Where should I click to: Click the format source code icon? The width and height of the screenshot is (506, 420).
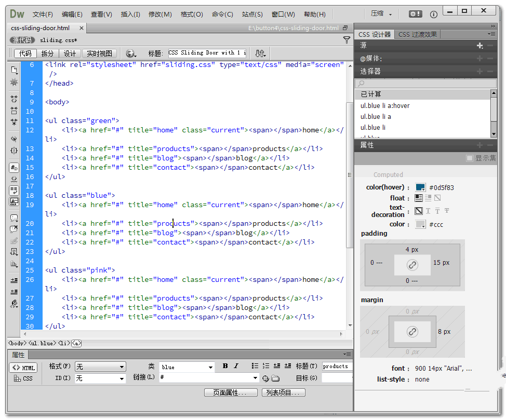pos(14,304)
